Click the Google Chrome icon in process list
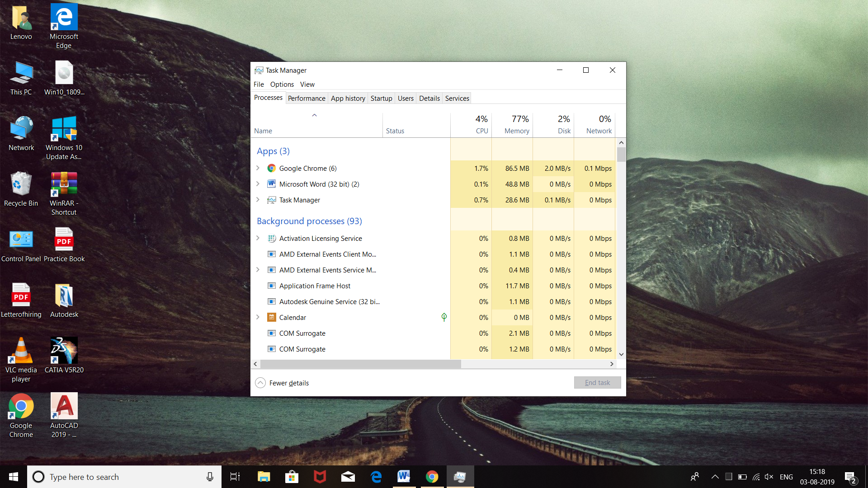Image resolution: width=868 pixels, height=488 pixels. pos(271,168)
